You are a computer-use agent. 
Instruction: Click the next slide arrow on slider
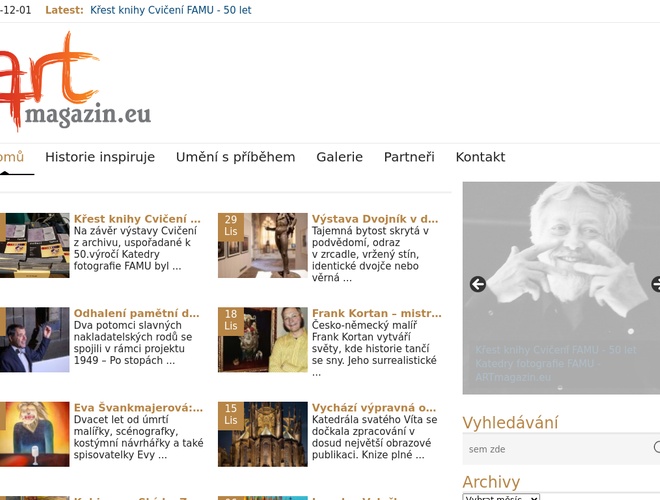(x=656, y=284)
